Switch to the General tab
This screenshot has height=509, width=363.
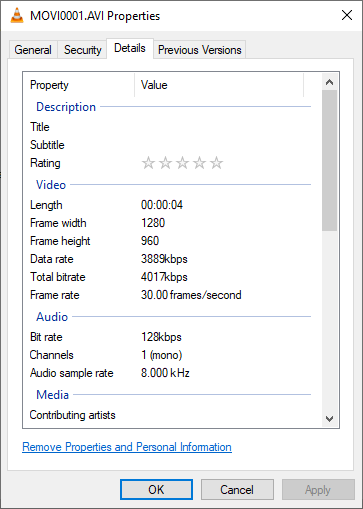tap(33, 50)
